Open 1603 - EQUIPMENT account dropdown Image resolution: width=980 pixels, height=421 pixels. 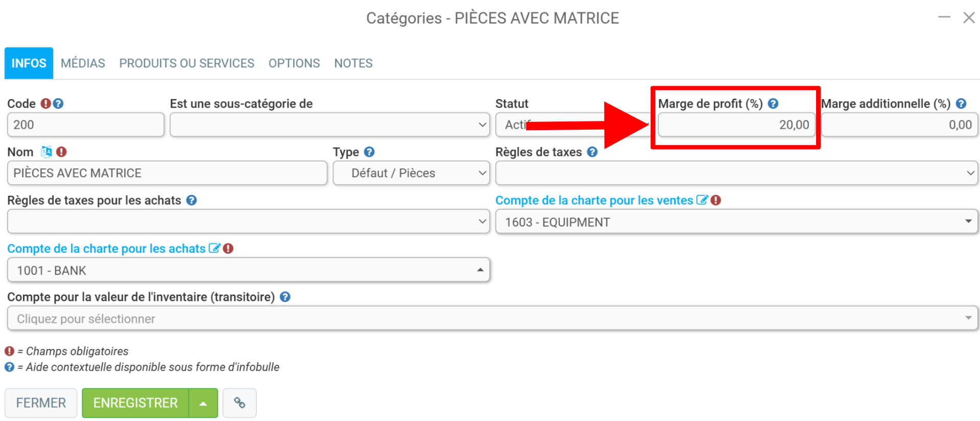pos(736,221)
